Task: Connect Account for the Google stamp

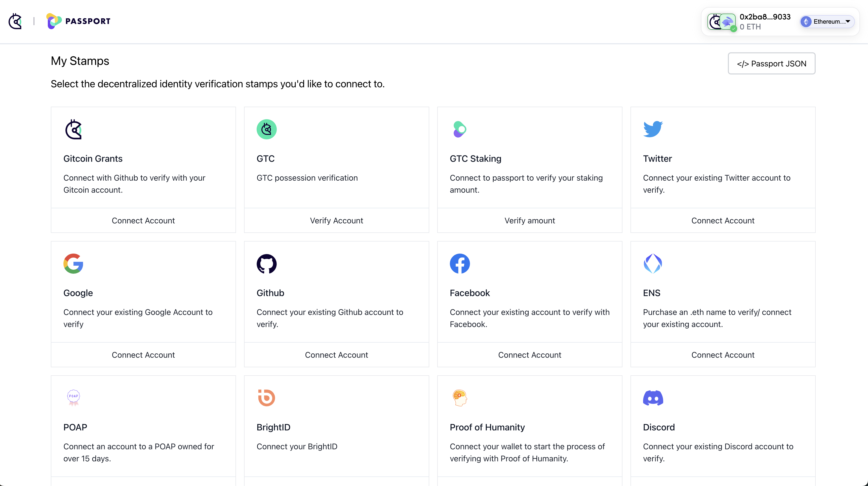Action: [x=143, y=355]
